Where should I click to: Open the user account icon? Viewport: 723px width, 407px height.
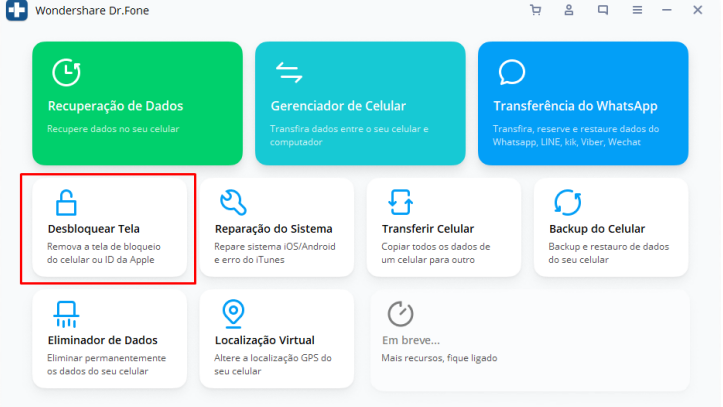coord(569,10)
